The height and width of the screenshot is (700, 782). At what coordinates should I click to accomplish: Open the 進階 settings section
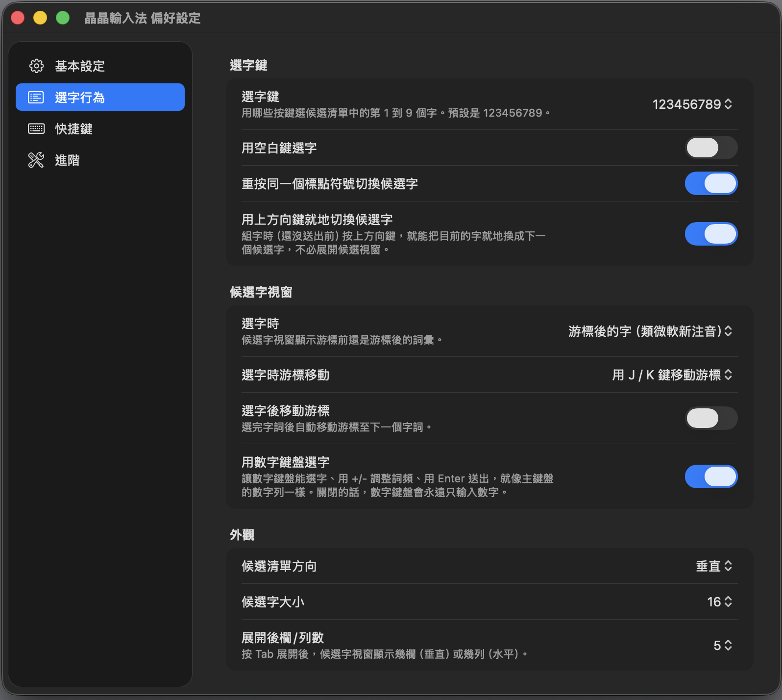click(x=100, y=160)
